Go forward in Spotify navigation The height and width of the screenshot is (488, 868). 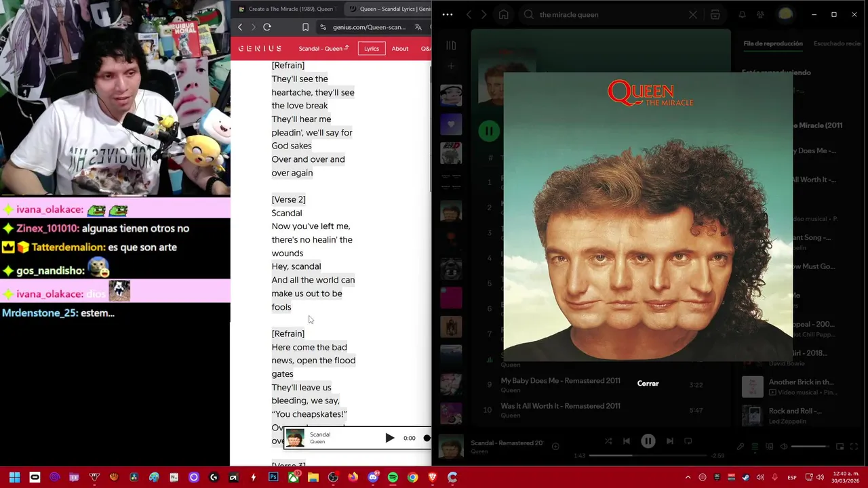click(x=484, y=14)
